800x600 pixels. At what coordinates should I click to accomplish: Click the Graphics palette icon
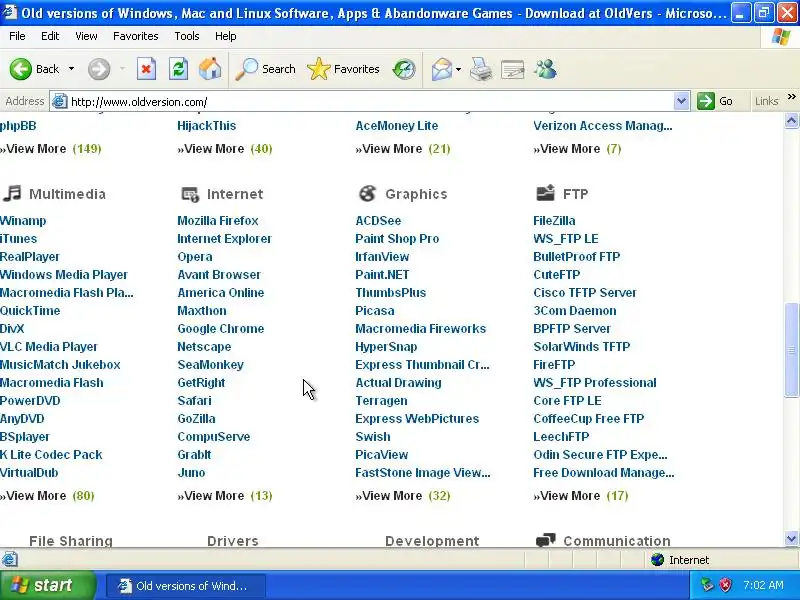click(367, 193)
